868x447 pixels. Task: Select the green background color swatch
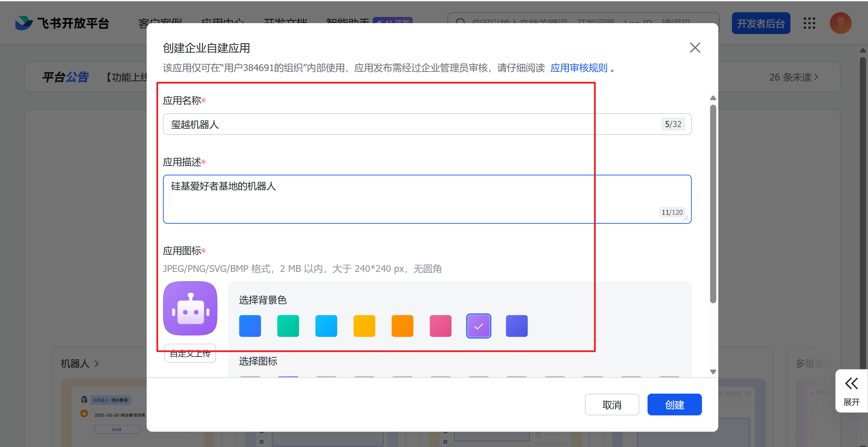click(288, 326)
